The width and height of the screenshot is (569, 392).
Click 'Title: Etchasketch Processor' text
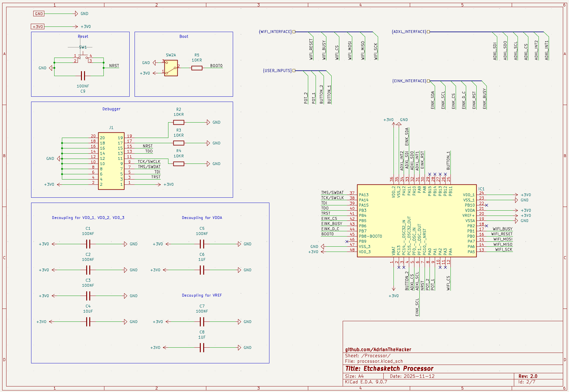(x=389, y=369)
